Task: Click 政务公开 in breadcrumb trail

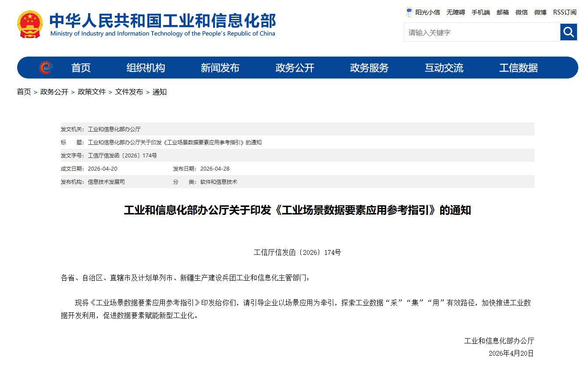Action: pyautogui.click(x=54, y=92)
